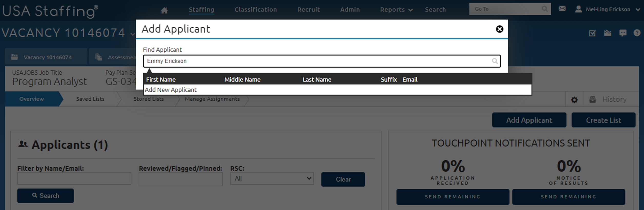Switch to the Saved Lists tab
Image resolution: width=644 pixels, height=210 pixels.
click(90, 99)
